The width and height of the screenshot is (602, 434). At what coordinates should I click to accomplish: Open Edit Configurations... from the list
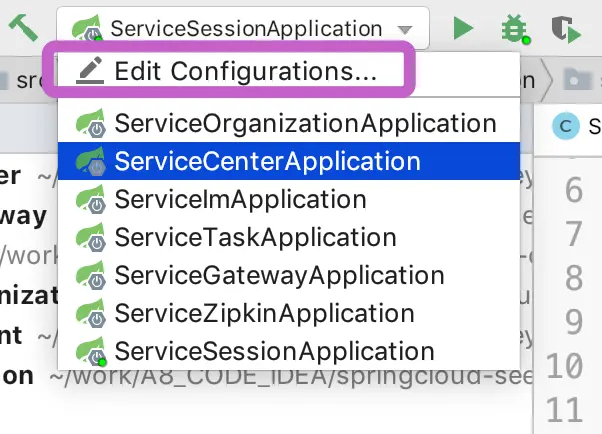coord(245,71)
